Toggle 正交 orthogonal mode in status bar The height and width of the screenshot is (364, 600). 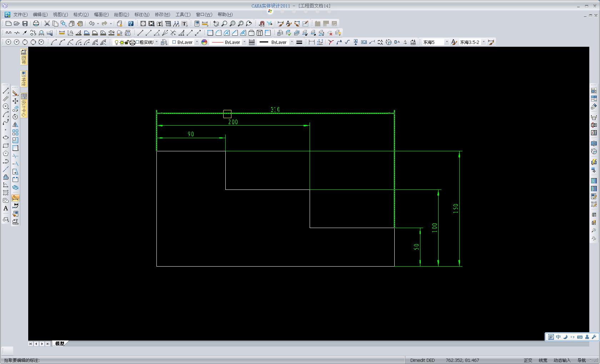pos(528,360)
